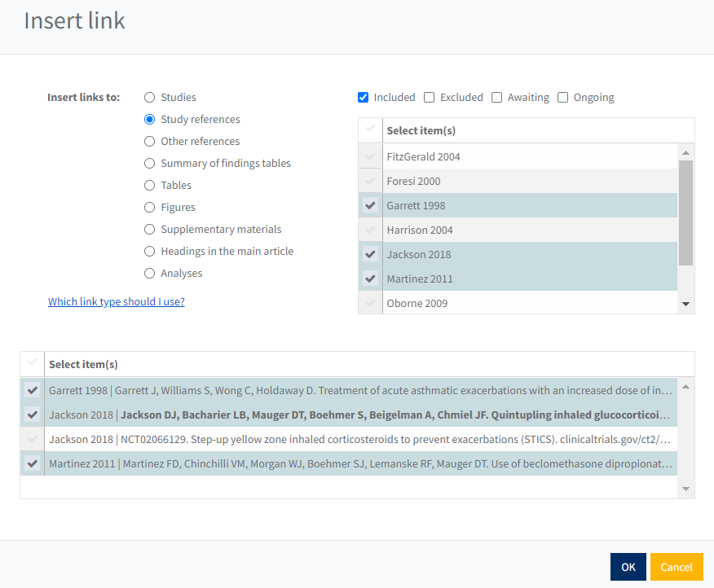This screenshot has height=588, width=714.
Task: Deselect Martinez 2011 checkmark in study list
Action: point(371,279)
